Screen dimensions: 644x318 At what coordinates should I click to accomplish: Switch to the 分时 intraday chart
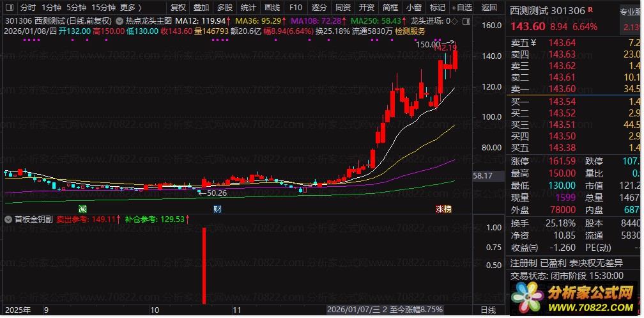point(28,8)
